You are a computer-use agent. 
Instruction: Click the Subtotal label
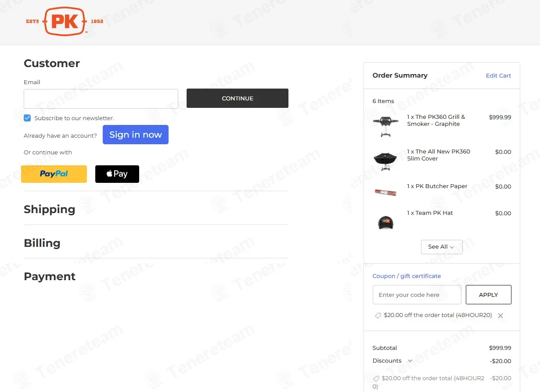(385, 348)
